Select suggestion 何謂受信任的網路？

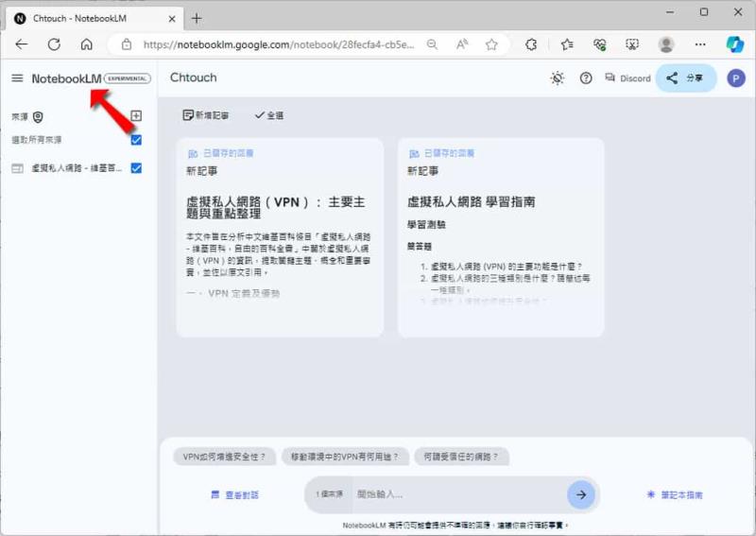point(461,457)
